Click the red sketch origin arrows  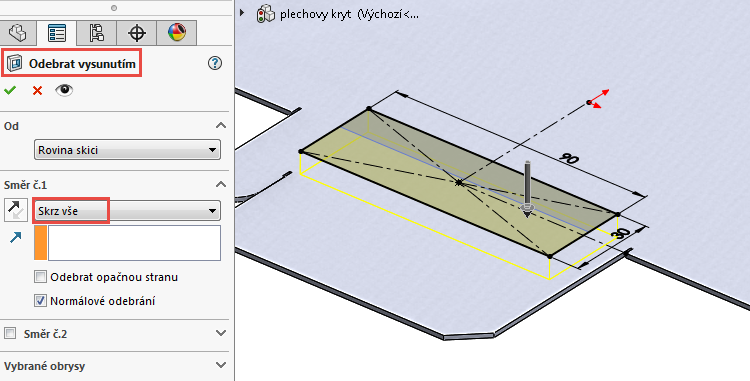tap(598, 99)
